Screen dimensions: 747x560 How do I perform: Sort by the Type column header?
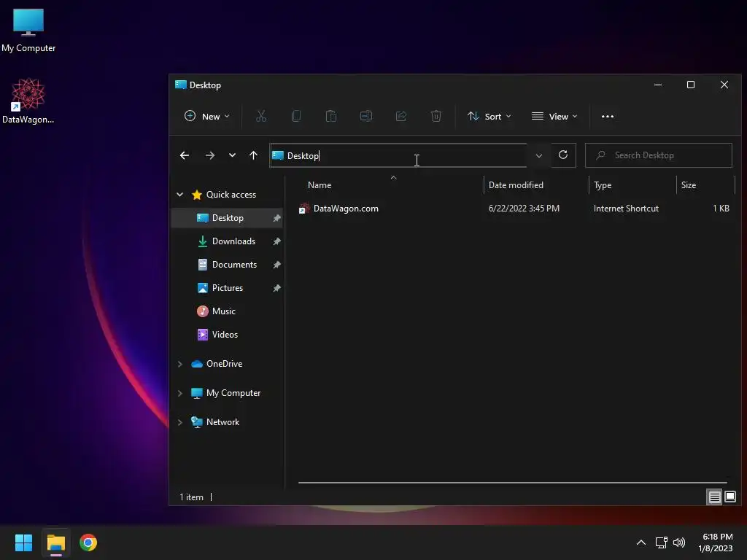tap(602, 185)
